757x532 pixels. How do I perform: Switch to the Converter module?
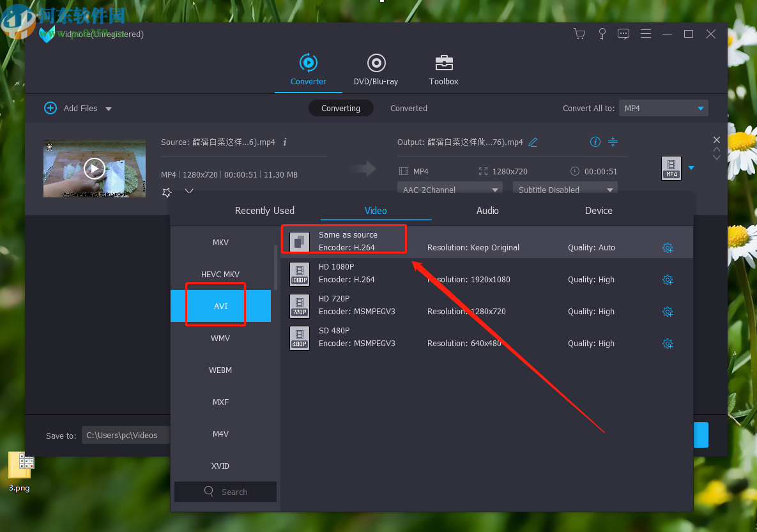coord(309,70)
